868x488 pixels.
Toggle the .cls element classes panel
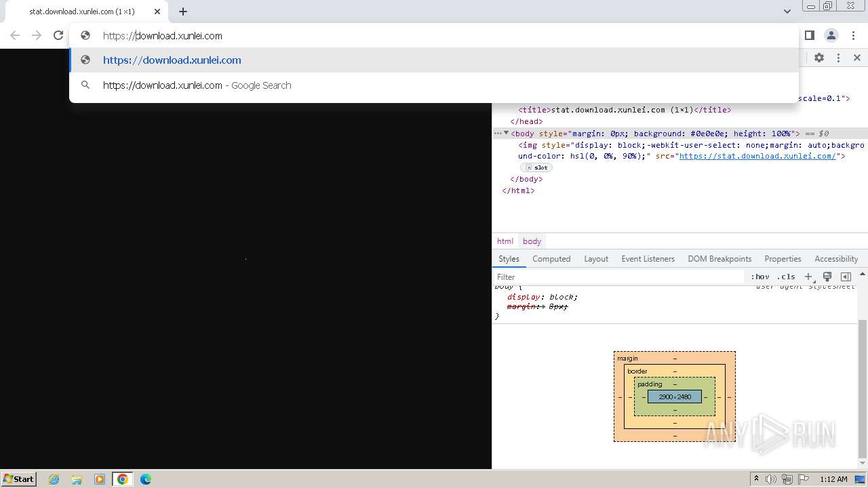(787, 277)
